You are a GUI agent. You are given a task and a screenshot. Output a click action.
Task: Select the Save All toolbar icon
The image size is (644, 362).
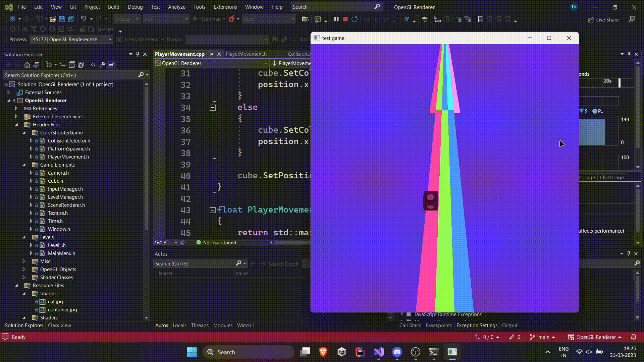click(x=70, y=19)
